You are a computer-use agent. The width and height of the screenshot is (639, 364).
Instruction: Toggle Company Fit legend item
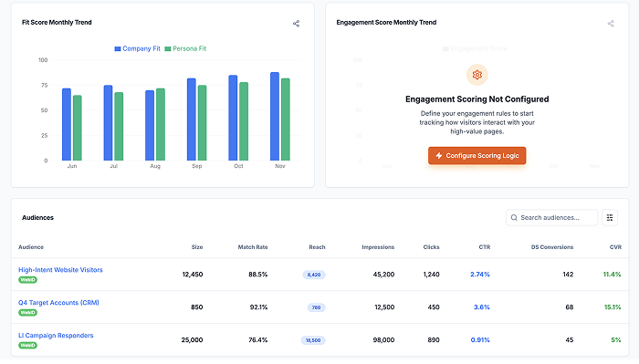point(137,48)
